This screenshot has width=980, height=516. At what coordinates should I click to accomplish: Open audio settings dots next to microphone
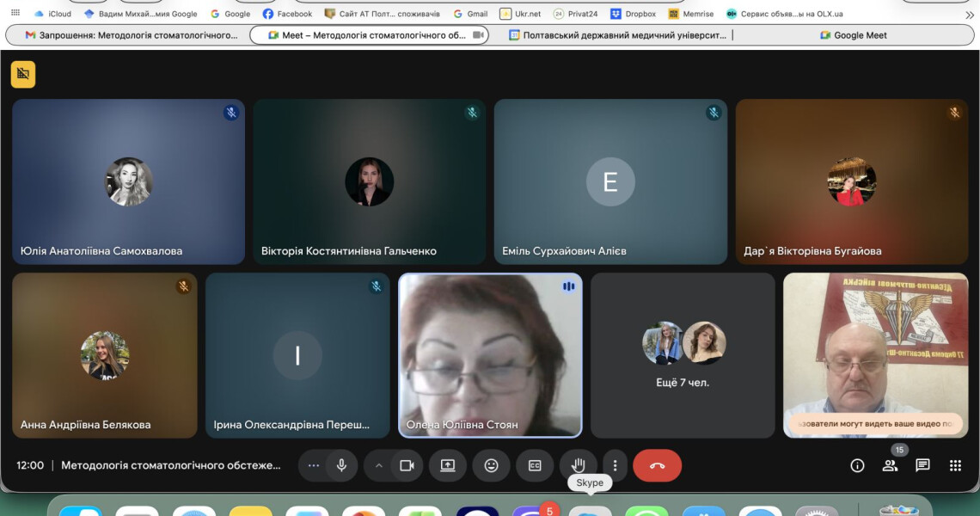314,465
